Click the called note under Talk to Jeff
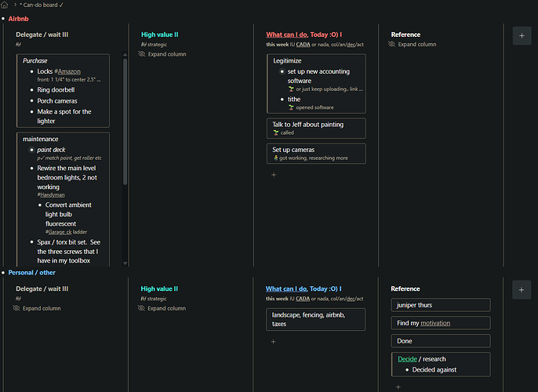Viewport: 538px width, 392px height. click(x=287, y=132)
